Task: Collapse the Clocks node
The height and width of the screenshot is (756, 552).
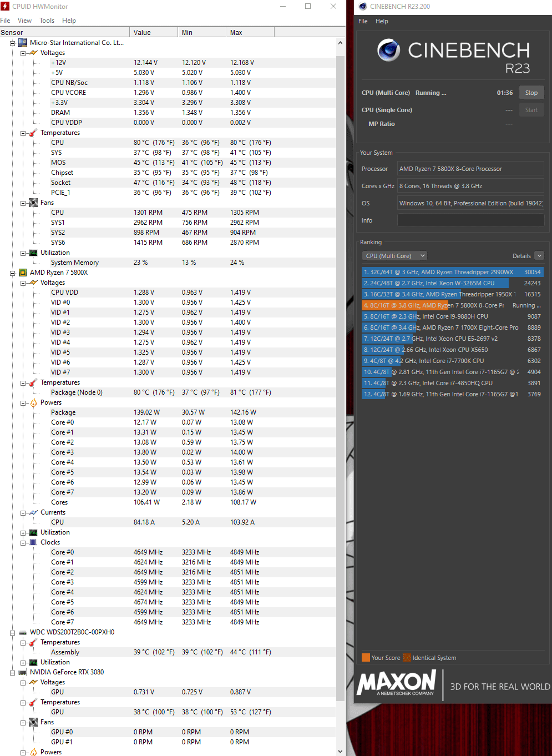Action: pos(23,542)
